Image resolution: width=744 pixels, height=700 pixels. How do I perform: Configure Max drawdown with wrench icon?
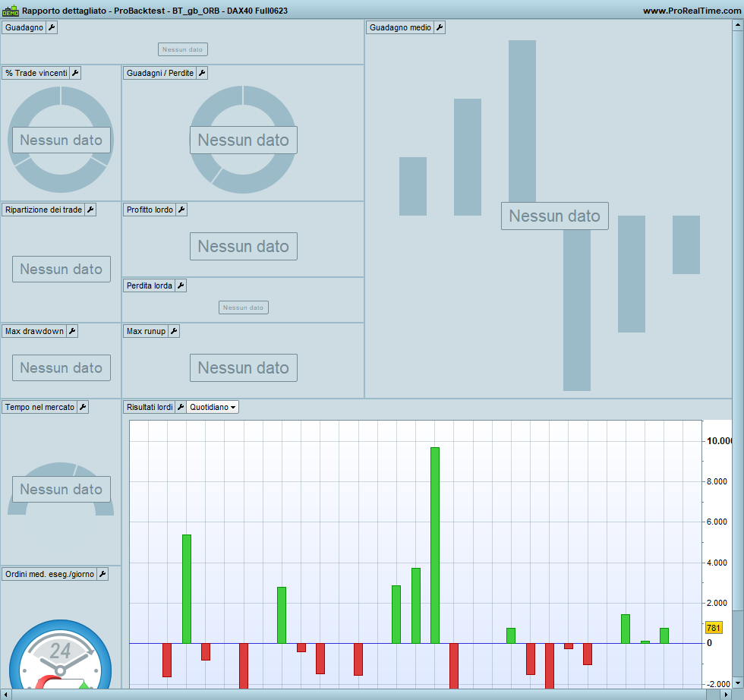(x=72, y=331)
